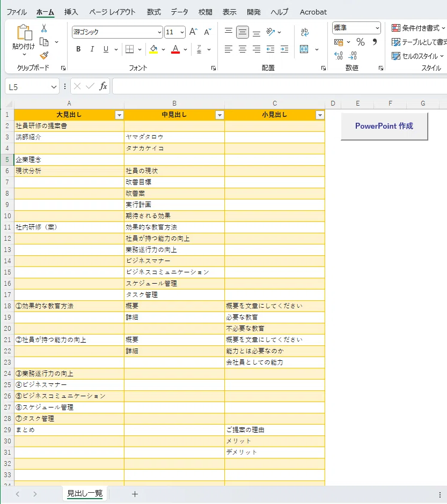Open the font settings dialog launcher
The image size is (447, 504).
(214, 68)
